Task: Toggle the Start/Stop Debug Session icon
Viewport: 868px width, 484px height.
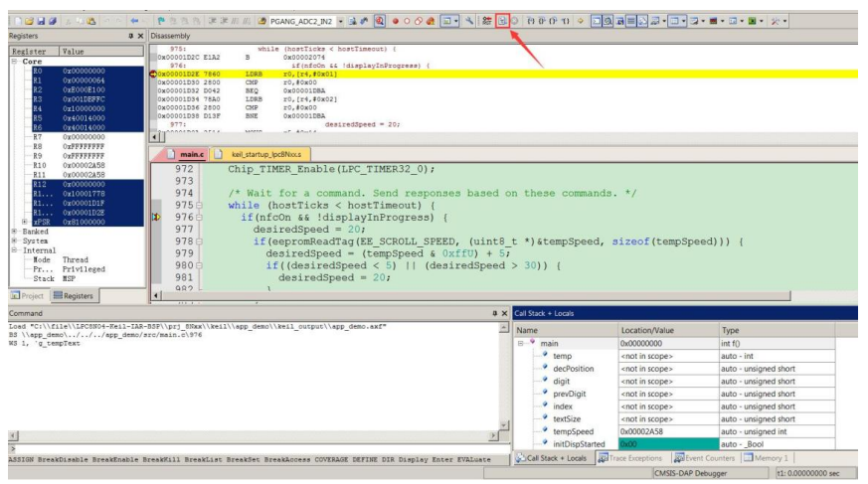Action: pyautogui.click(x=380, y=21)
